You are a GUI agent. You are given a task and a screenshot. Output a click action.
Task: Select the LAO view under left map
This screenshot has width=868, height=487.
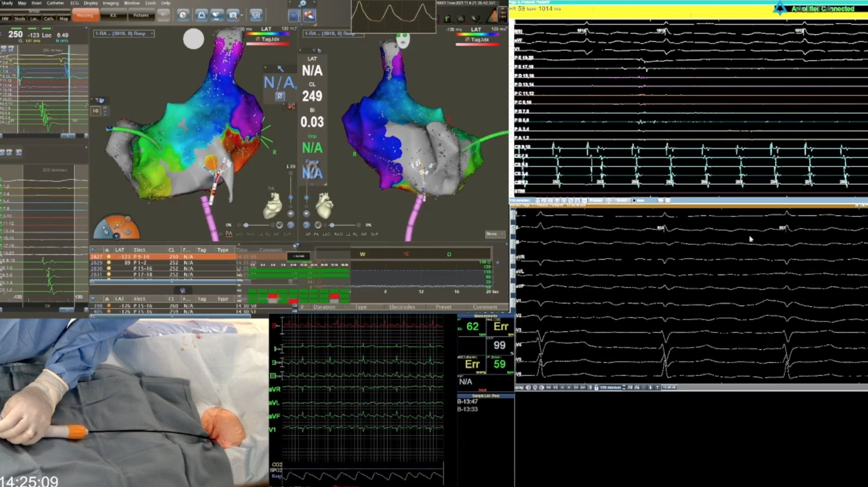239,234
